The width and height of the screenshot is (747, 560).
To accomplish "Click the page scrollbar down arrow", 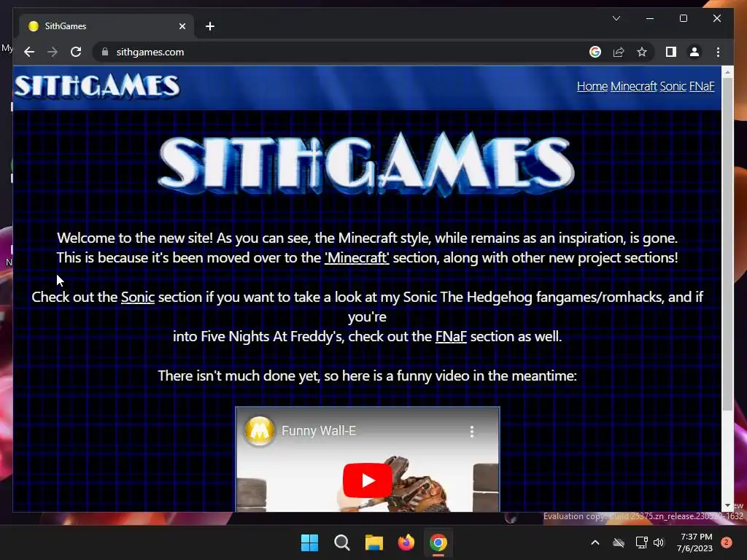I will pos(727,506).
